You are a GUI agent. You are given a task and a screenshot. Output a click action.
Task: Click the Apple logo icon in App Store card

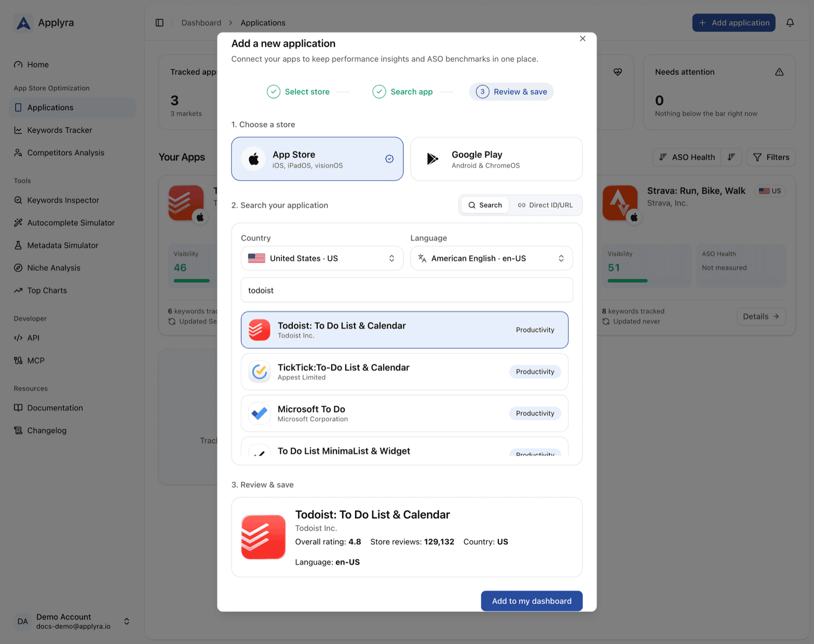point(254,159)
